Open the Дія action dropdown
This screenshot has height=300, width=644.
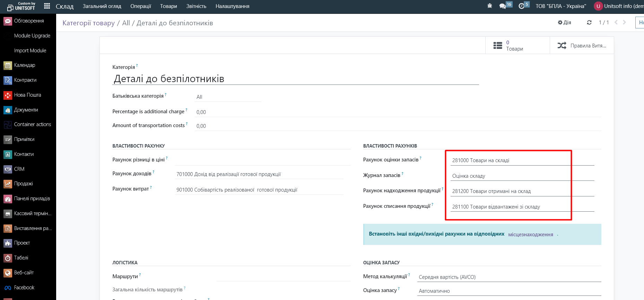click(x=564, y=23)
